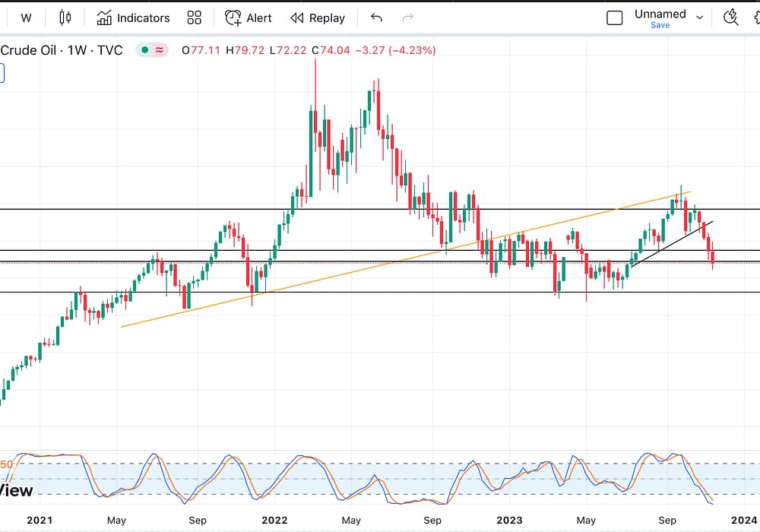Viewport: 760px width, 532px height.
Task: Click the undo arrow
Action: point(376,17)
